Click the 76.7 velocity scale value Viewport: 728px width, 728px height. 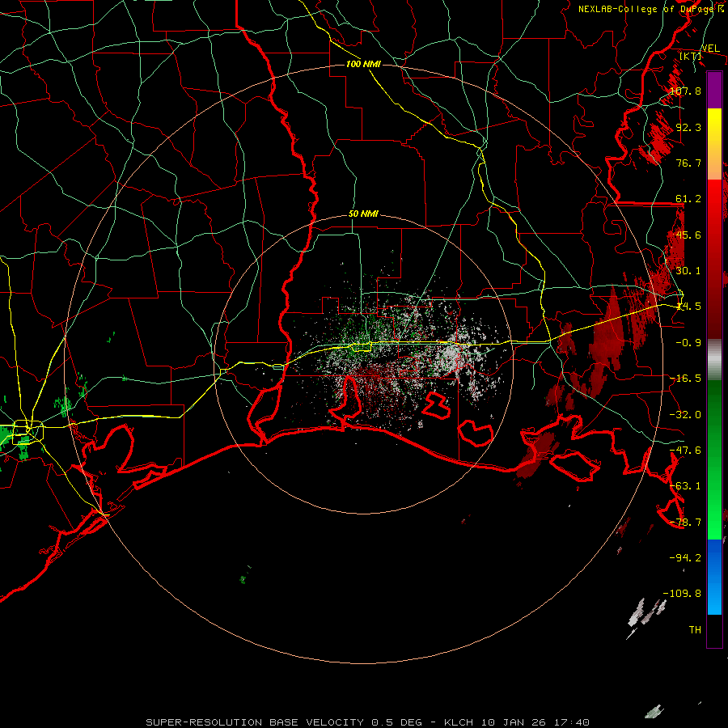(688, 163)
